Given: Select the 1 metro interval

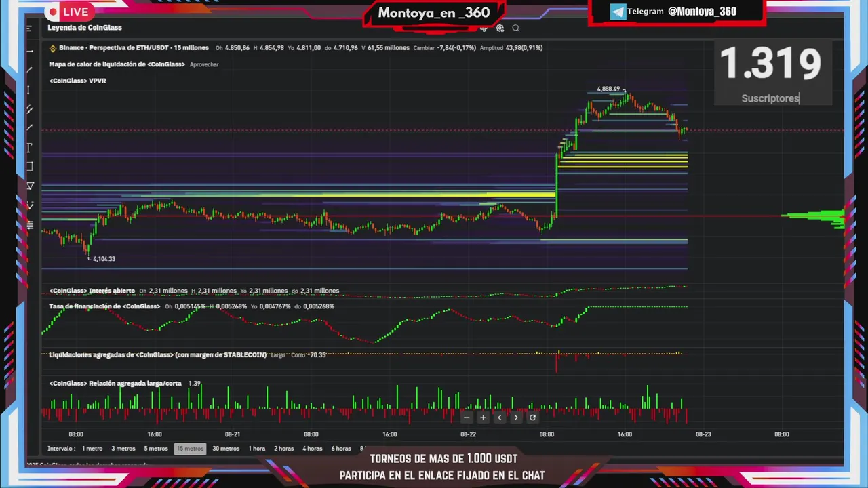Looking at the screenshot, I should [92, 449].
